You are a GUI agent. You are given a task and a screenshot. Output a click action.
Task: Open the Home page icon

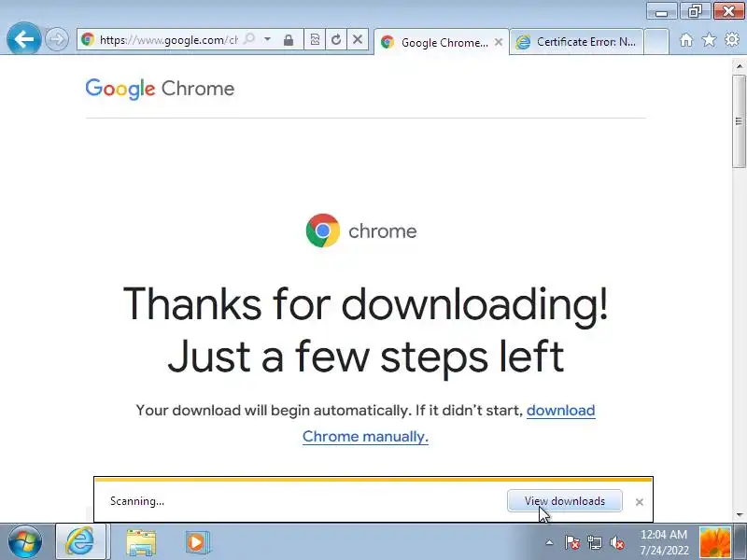(686, 40)
